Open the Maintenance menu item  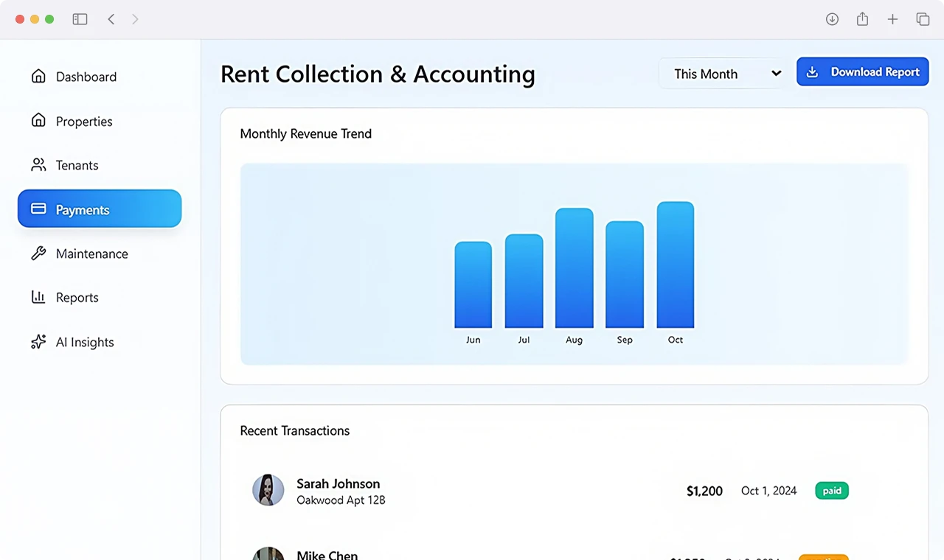coord(100,253)
